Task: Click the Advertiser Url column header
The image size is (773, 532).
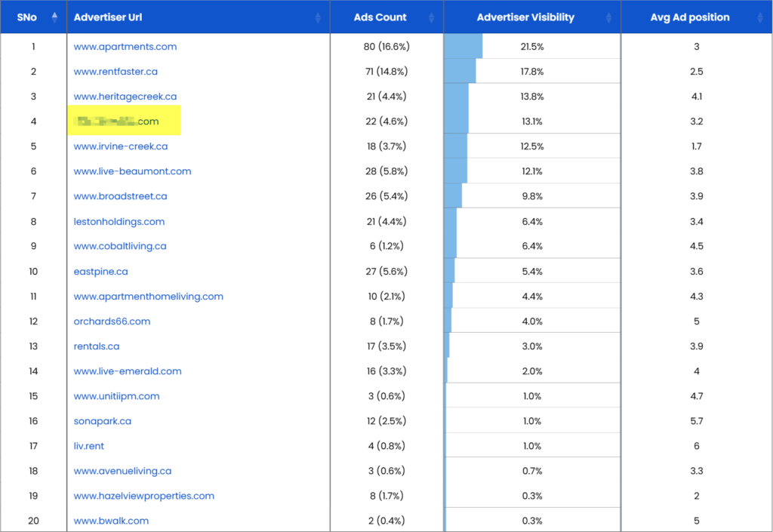Action: (x=199, y=17)
